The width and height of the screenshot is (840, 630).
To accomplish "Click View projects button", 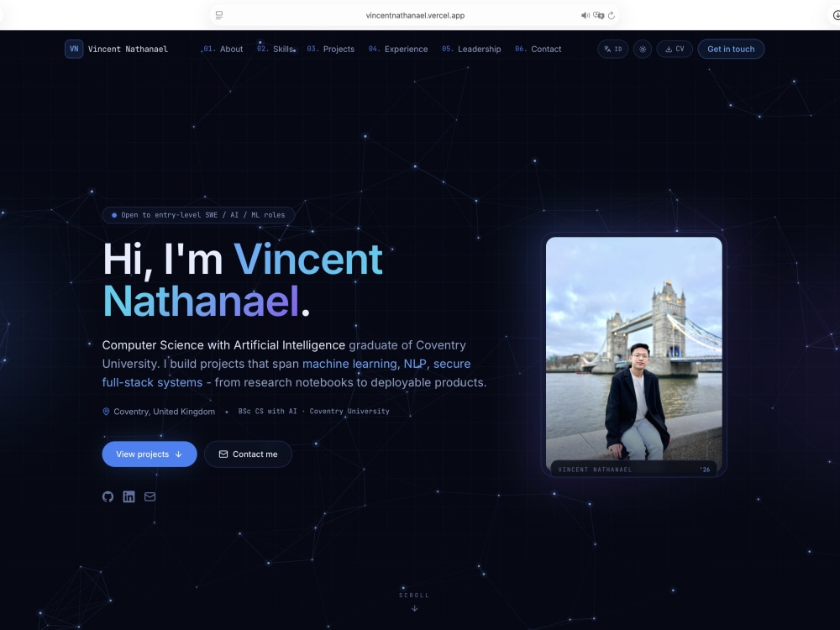I will coord(150,454).
